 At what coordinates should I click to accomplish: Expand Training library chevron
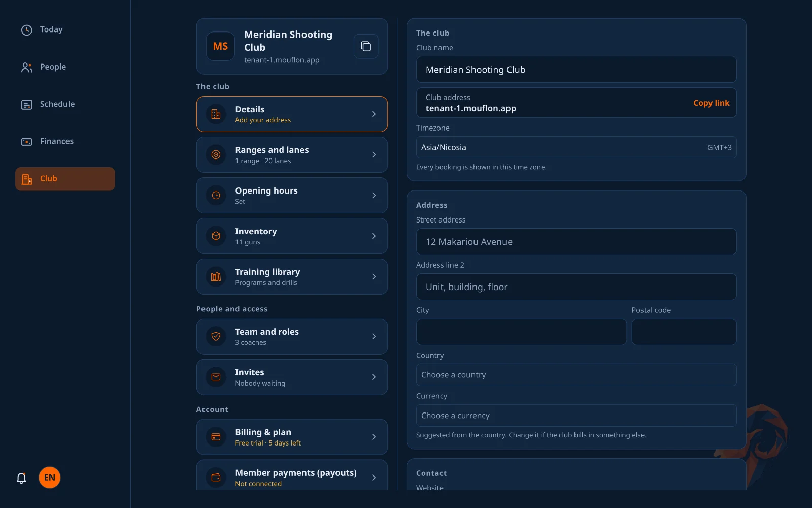tap(374, 277)
